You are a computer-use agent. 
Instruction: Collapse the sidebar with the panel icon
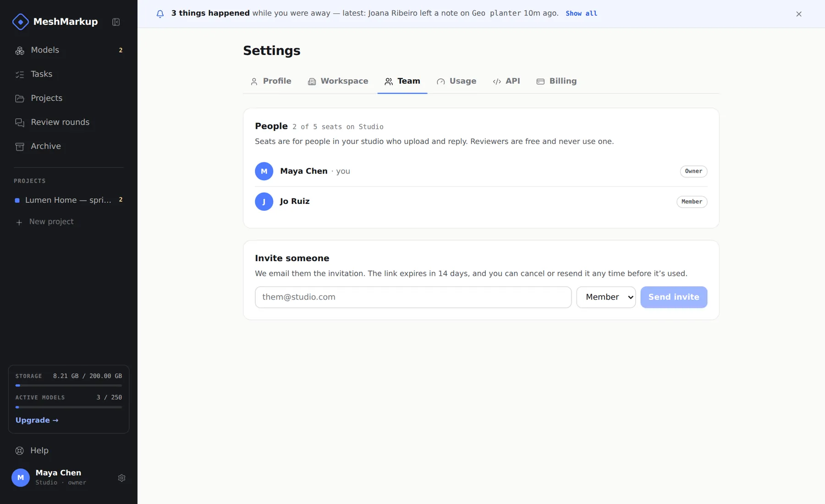point(116,22)
